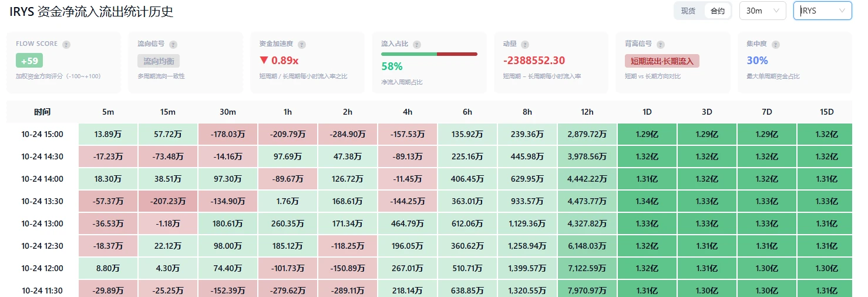The height and width of the screenshot is (297, 868).
Task: Select the 10-24 13:00 time row
Action: (42, 223)
